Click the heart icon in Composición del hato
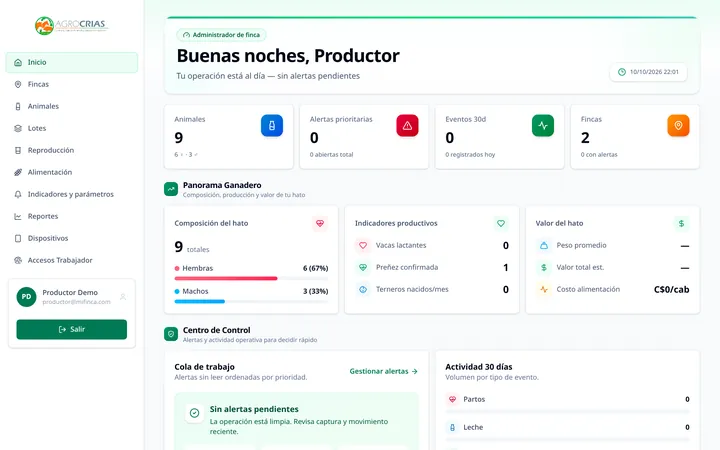Image resolution: width=720 pixels, height=450 pixels. coord(320,224)
